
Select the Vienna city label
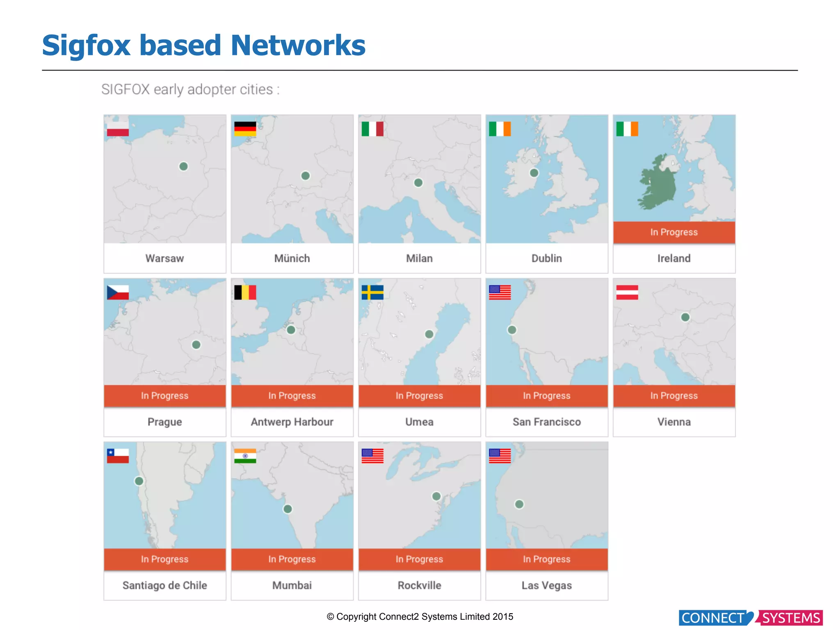click(x=674, y=422)
